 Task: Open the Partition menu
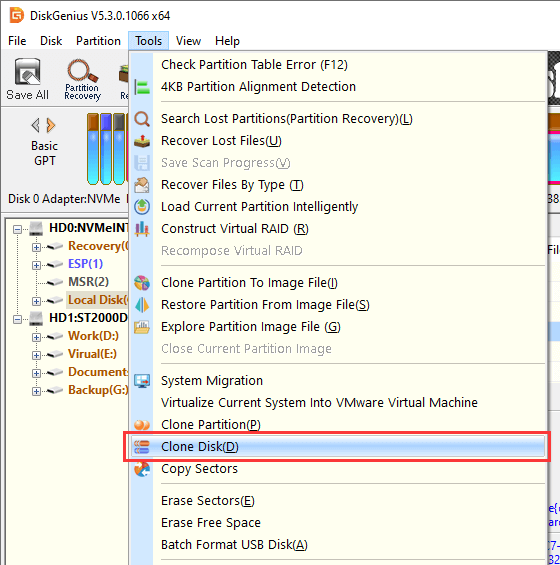pos(98,41)
